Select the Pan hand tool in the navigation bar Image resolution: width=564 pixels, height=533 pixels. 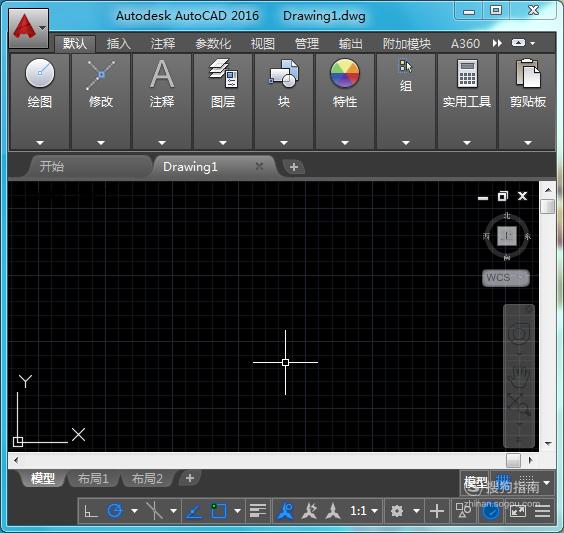[519, 377]
